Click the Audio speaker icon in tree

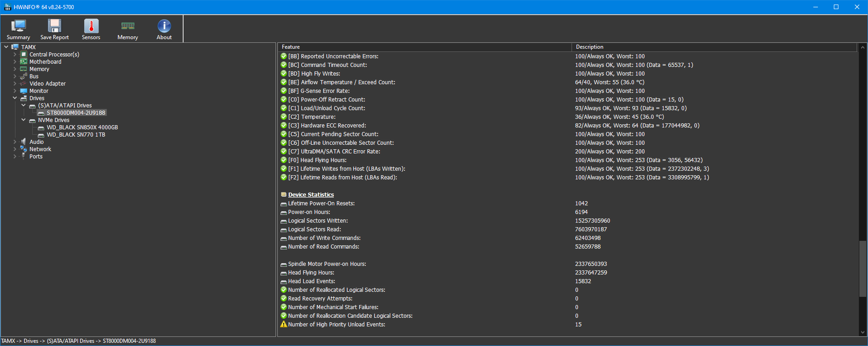pos(24,142)
